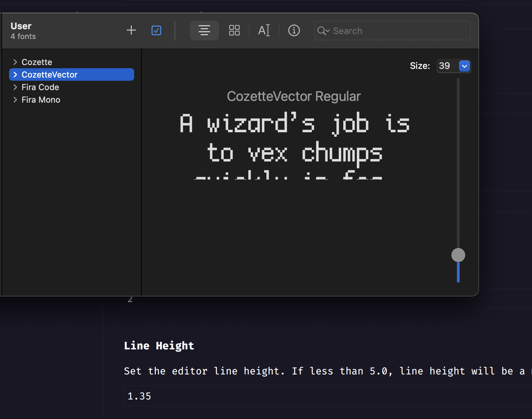Click the Add Fonts plus icon
This screenshot has width=532, height=419.
pyautogui.click(x=131, y=30)
